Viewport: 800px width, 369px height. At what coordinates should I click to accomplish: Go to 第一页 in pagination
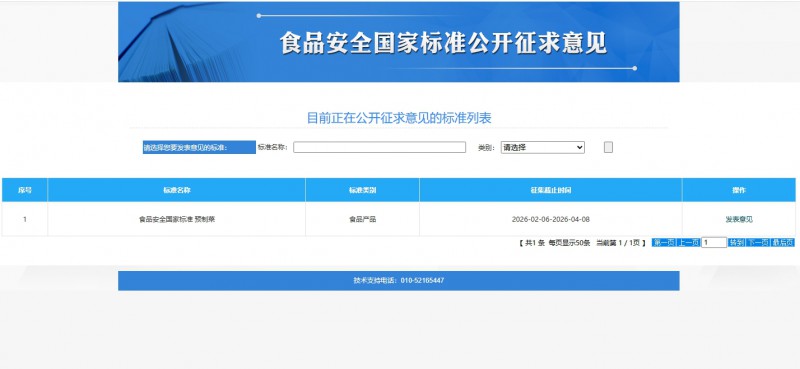664,242
